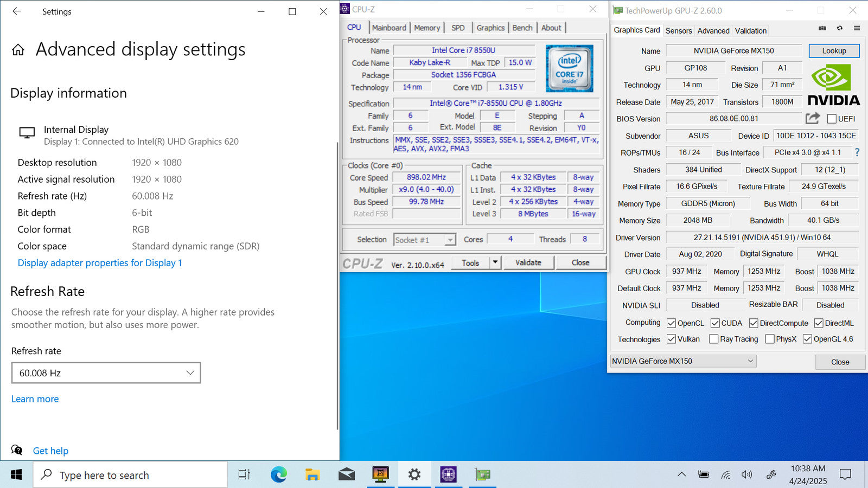Click the GPU-Z refresh icon

[840, 28]
